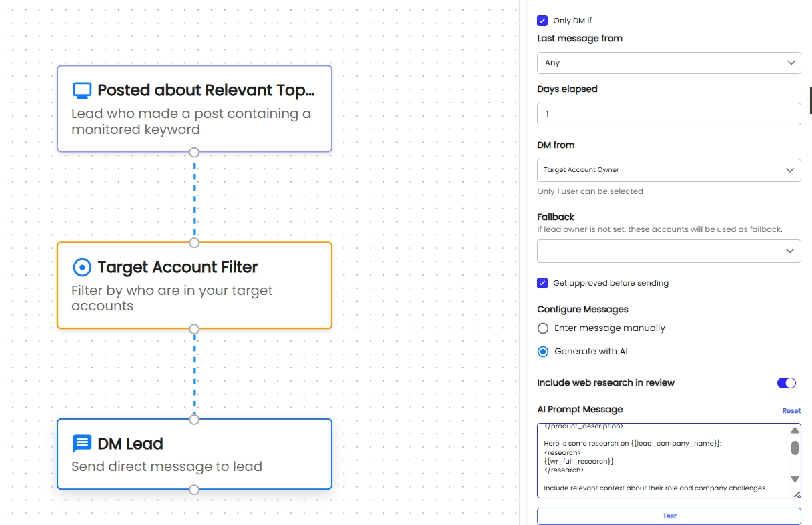
Task: Open the Fallback accounts dropdown
Action: [669, 251]
